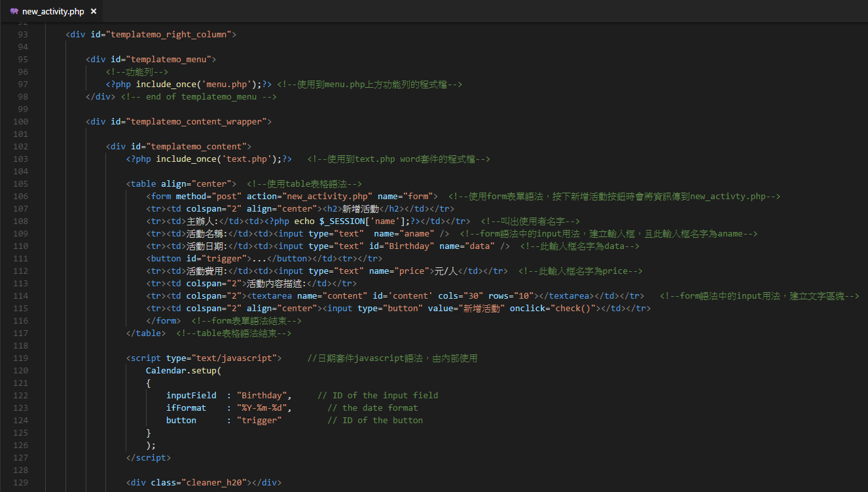Click $_SESSION['name'] on line 108
This screenshot has width=868, height=492.
point(365,221)
